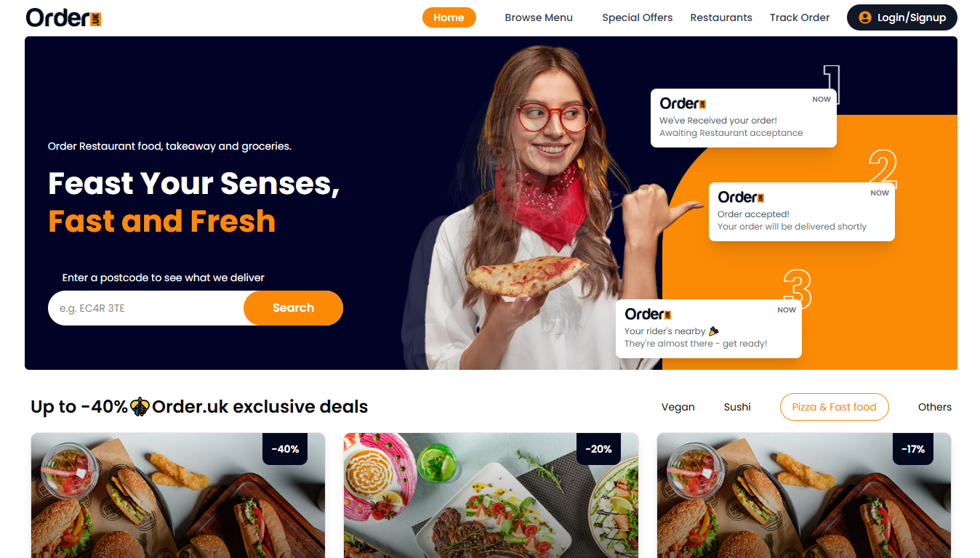Open the Restaurants nav link

click(x=721, y=17)
